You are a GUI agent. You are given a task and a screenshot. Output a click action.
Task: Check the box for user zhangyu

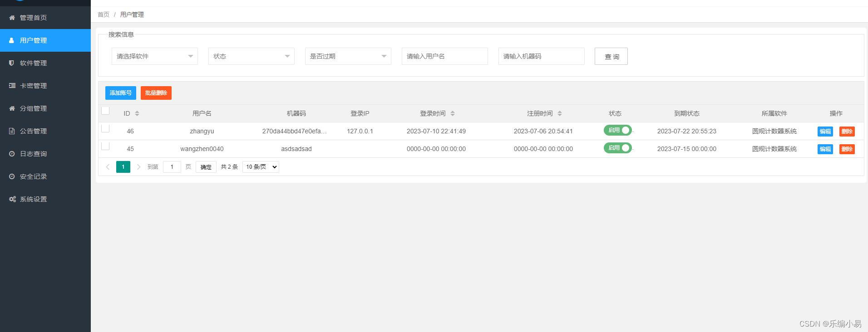click(x=105, y=128)
